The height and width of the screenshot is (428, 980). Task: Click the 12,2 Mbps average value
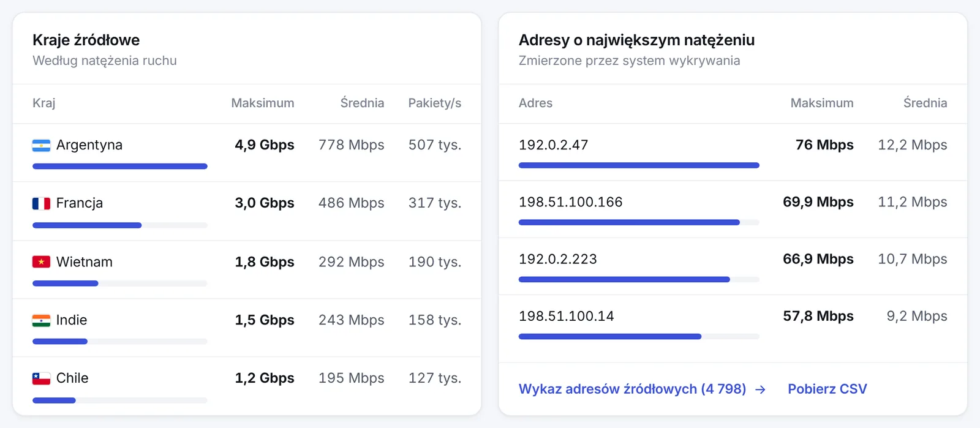pyautogui.click(x=913, y=145)
